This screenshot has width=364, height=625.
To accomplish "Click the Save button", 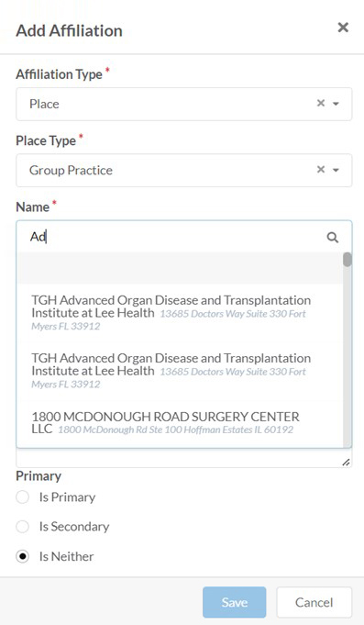I will pyautogui.click(x=234, y=602).
